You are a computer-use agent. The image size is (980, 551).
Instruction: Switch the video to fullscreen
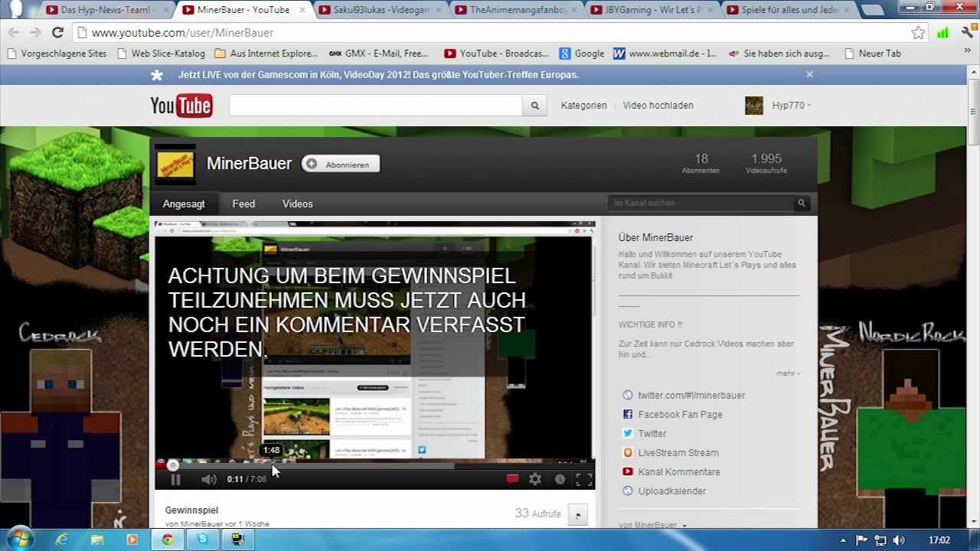coord(584,480)
